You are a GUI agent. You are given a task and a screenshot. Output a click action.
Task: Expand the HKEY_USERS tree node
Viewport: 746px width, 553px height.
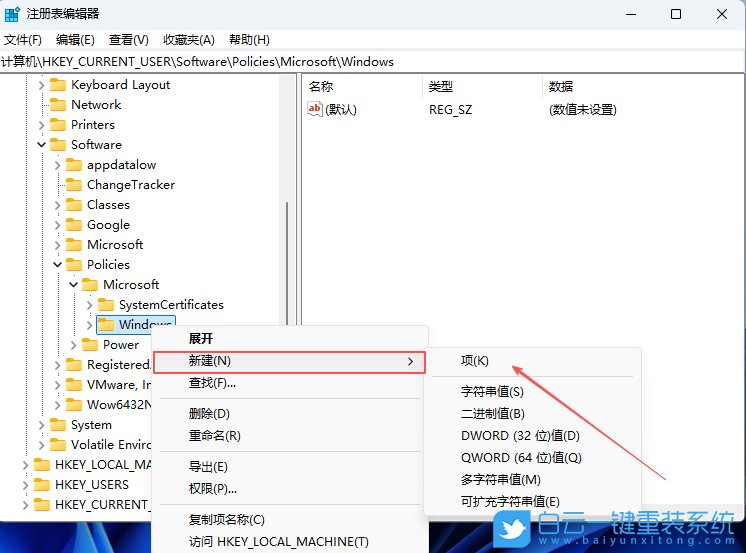[x=26, y=485]
